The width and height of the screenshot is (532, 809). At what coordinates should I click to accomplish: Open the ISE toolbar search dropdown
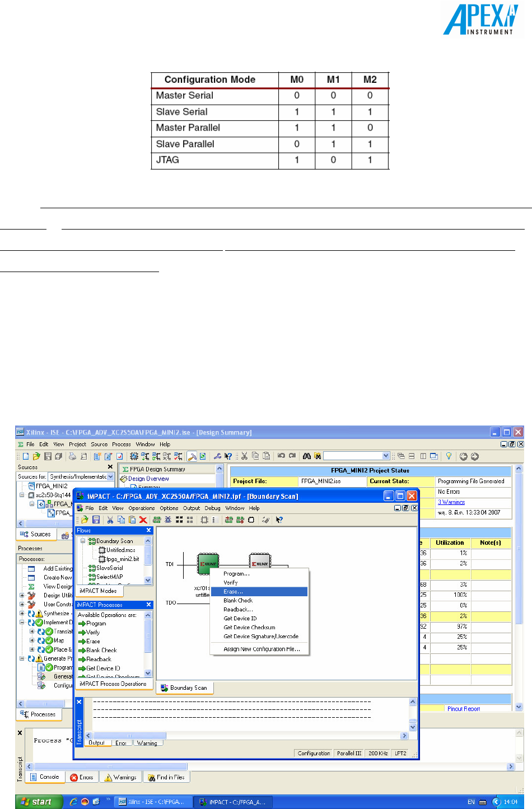(386, 456)
